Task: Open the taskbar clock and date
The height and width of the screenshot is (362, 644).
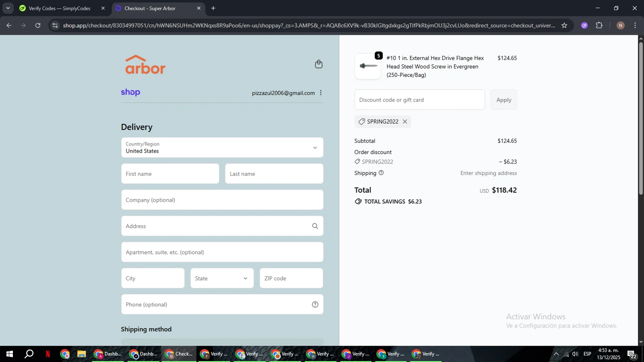Action: click(608, 354)
